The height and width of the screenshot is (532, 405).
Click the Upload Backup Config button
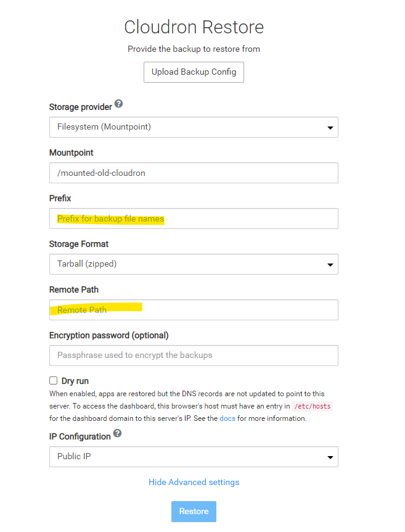(x=194, y=72)
